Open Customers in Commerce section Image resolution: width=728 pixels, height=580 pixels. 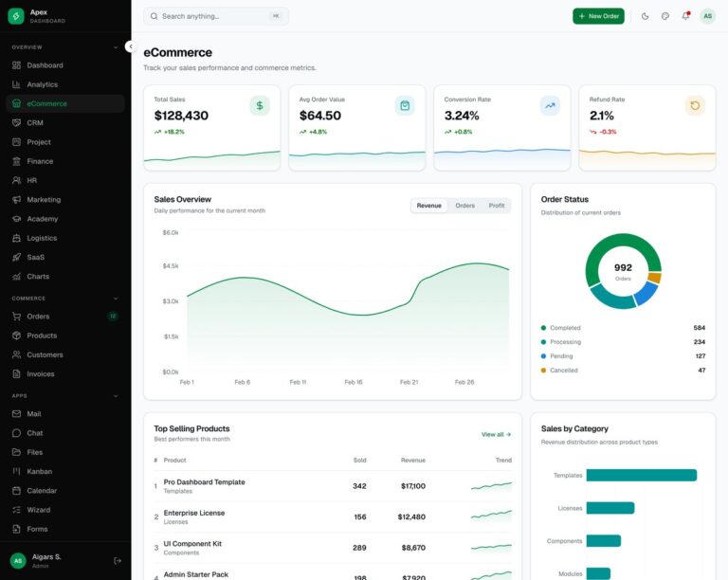coord(65,354)
